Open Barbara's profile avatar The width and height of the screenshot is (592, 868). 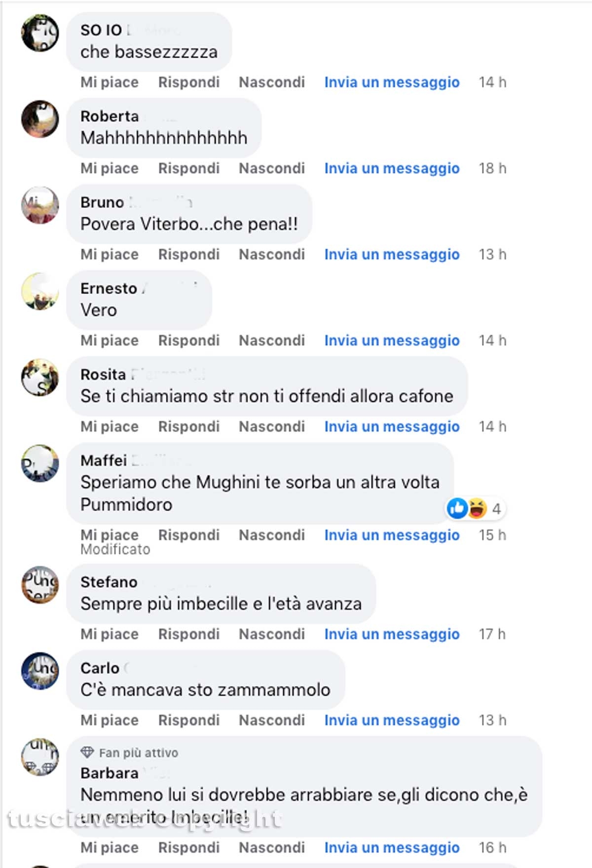[x=40, y=757]
